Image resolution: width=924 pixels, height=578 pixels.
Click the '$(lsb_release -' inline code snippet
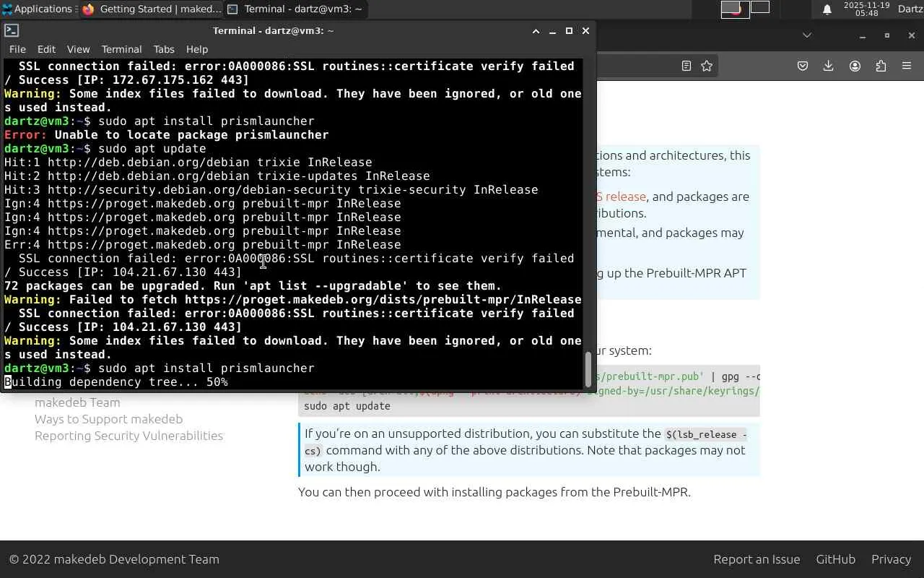[706, 434]
